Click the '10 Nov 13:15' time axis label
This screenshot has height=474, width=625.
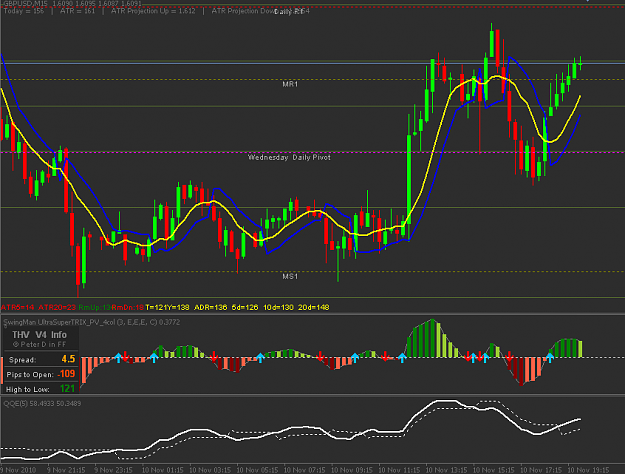446,470
